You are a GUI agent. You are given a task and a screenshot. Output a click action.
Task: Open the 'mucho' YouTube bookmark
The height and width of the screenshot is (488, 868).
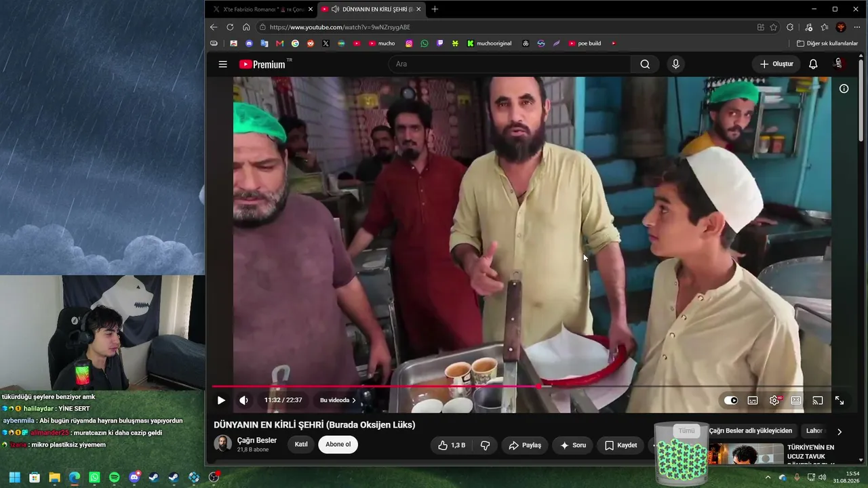click(x=382, y=43)
